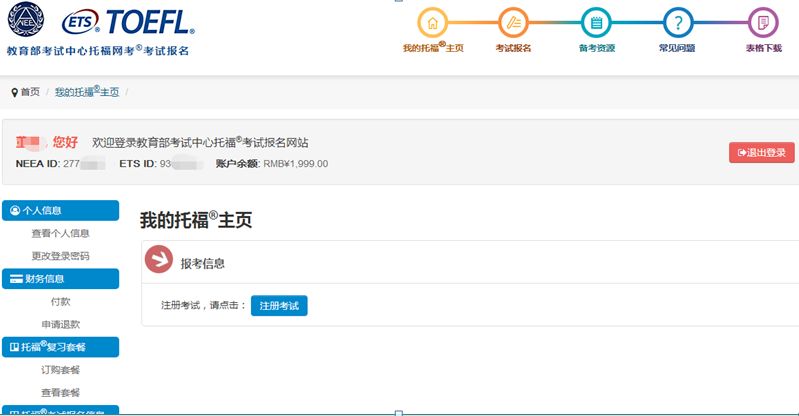Click the red arrow icon beside 报考信息
This screenshot has height=416, width=799.
(158, 259)
